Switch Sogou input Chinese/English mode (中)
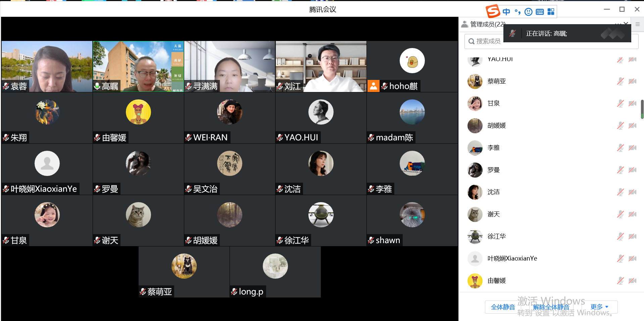 click(506, 12)
